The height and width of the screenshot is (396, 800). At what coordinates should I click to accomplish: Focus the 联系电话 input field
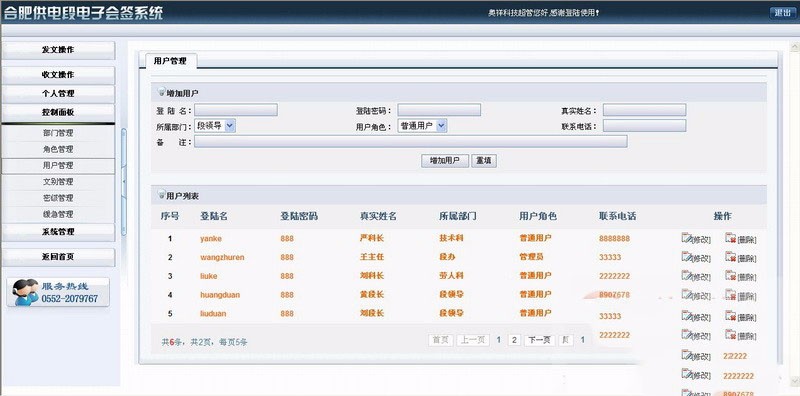click(644, 126)
